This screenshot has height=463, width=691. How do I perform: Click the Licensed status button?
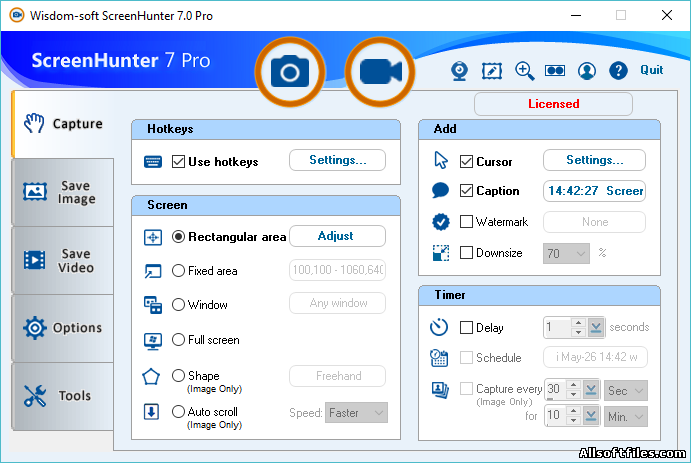point(554,104)
